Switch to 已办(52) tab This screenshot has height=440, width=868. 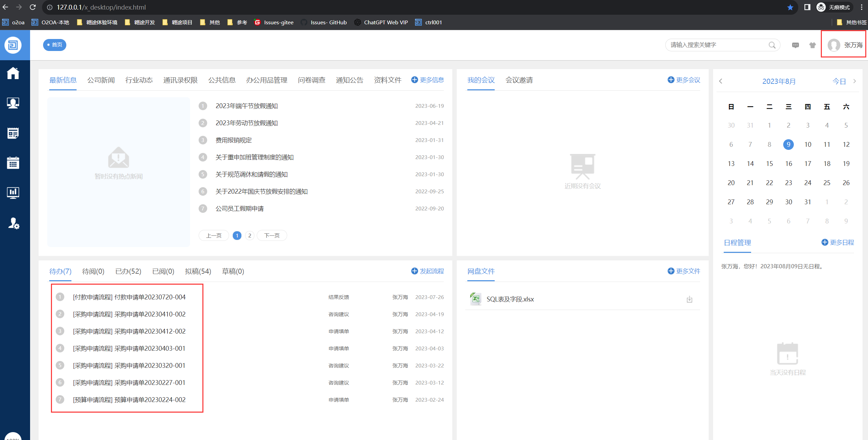coord(128,271)
